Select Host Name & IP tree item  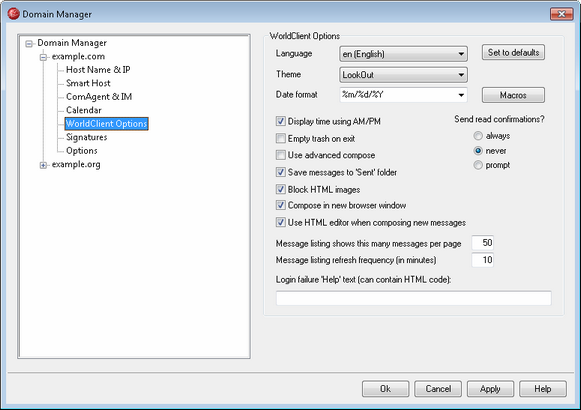[98, 70]
